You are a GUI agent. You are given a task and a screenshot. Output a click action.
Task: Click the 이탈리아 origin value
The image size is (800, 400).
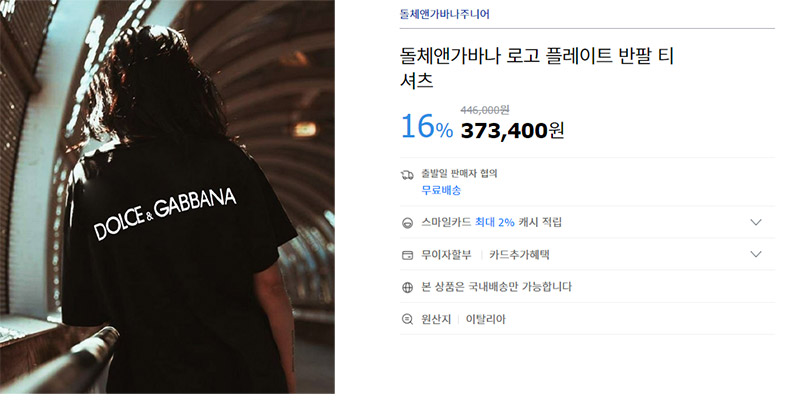tap(485, 320)
